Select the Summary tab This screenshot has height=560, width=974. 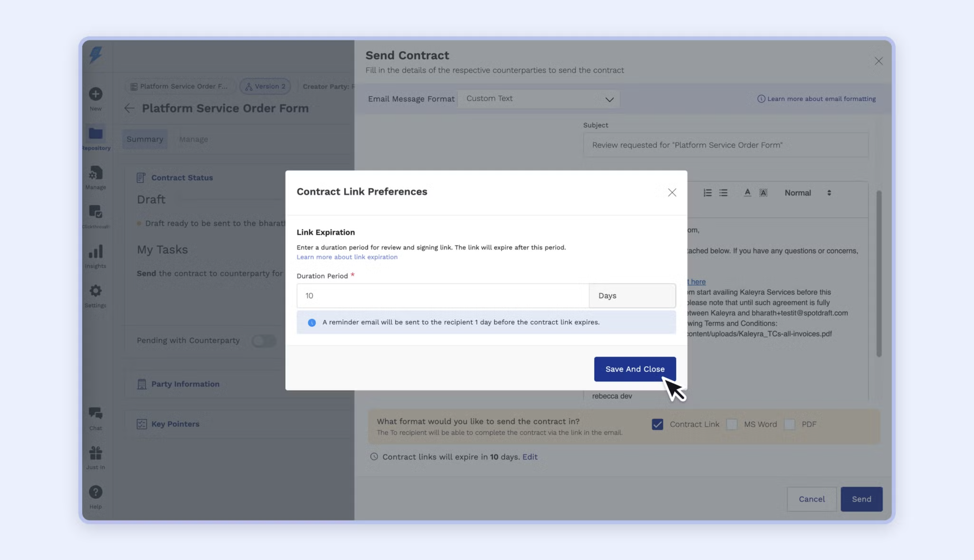[145, 139]
